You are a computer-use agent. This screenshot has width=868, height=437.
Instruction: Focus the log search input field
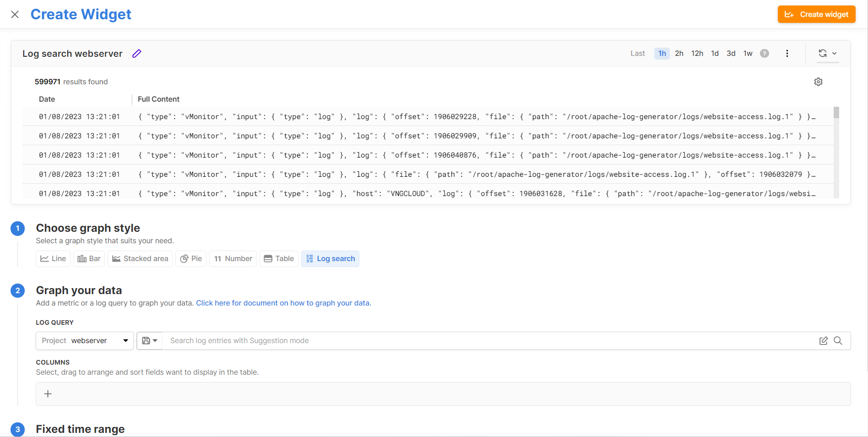tap(490, 341)
